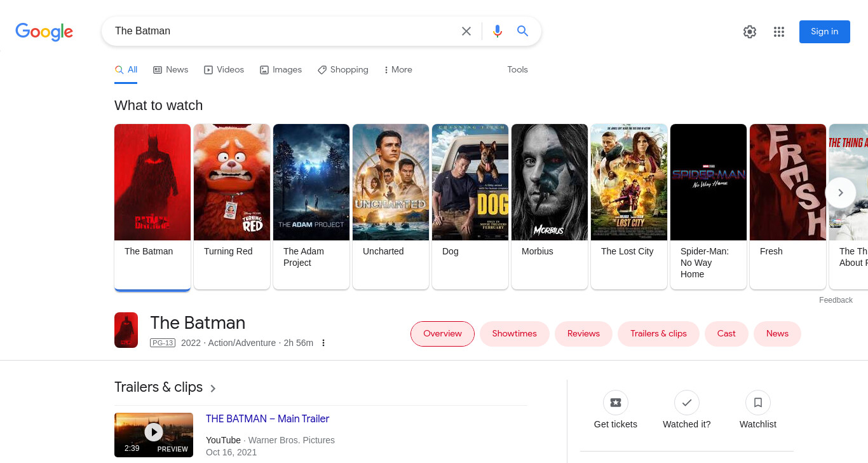Image resolution: width=868 pixels, height=463 pixels.
Task: Open THE BATMAN – Main Trailer link
Action: (268, 419)
